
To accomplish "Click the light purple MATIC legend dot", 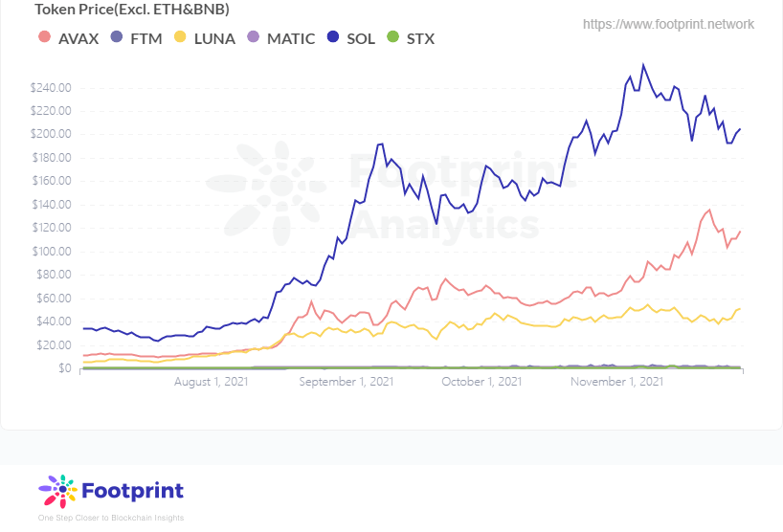I will (x=253, y=38).
